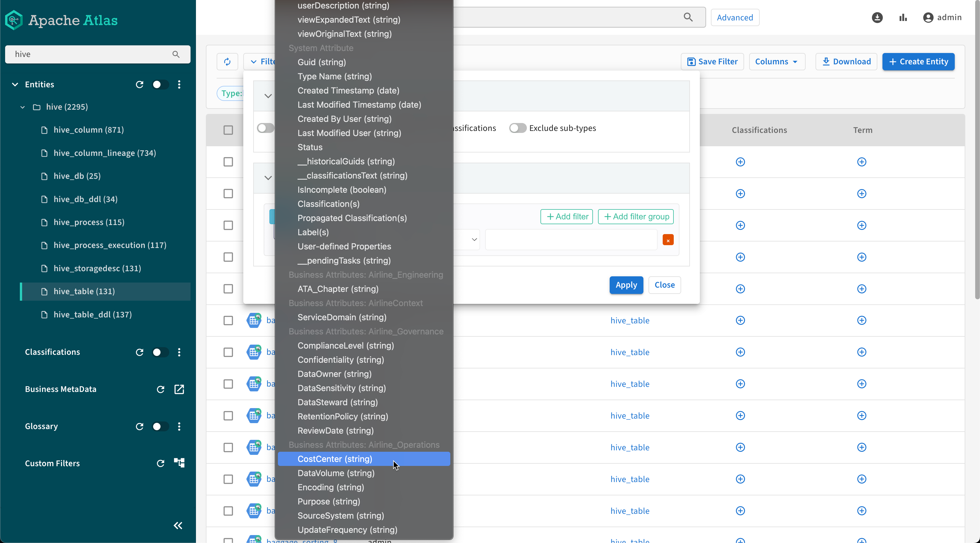
Task: Collapse the Entities section chevron
Action: 15,84
